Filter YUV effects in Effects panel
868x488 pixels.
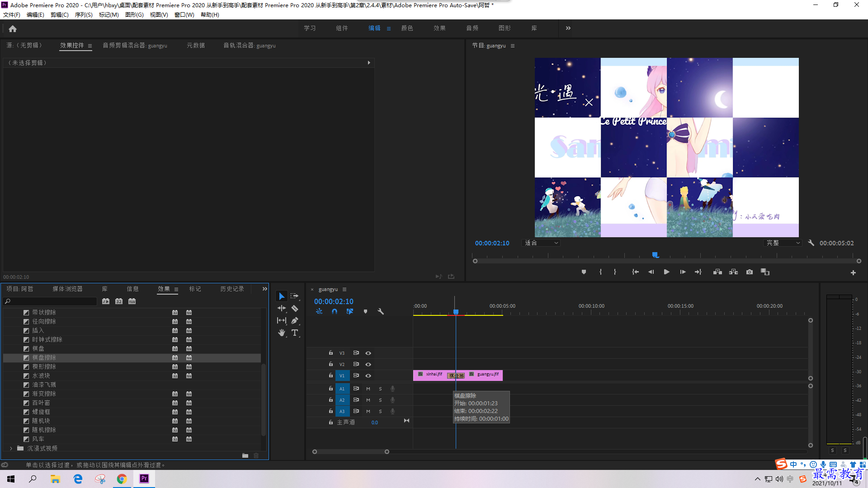pyautogui.click(x=132, y=301)
